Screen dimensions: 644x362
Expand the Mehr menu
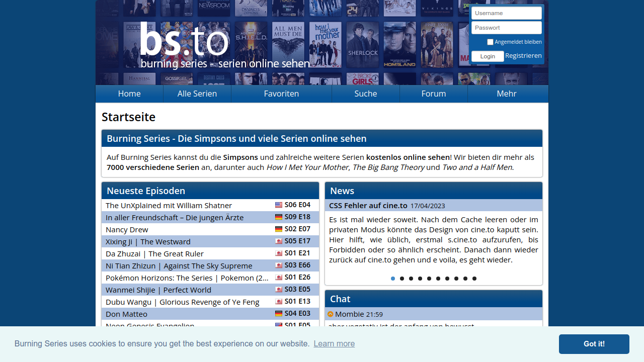[x=507, y=94]
